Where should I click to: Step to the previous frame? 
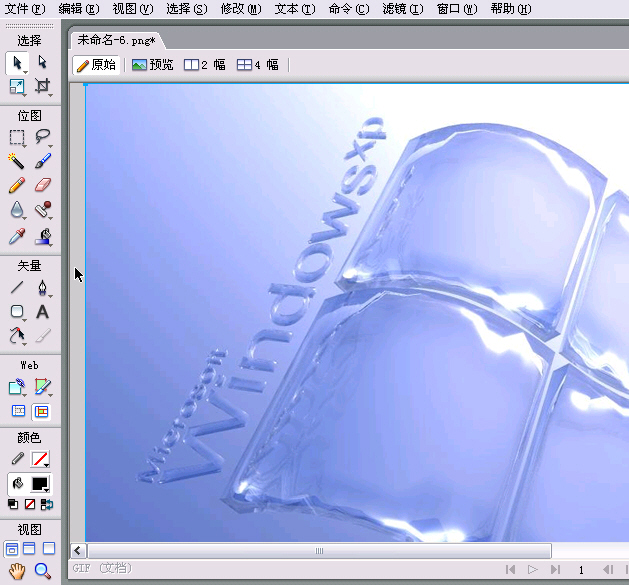click(608, 569)
